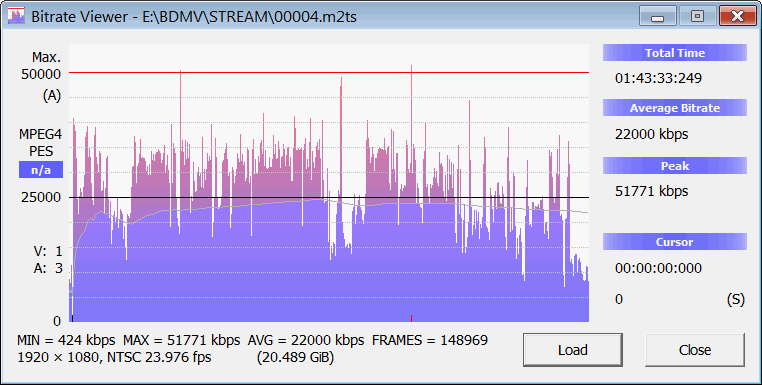Click the n/a stream indicator box

point(41,170)
